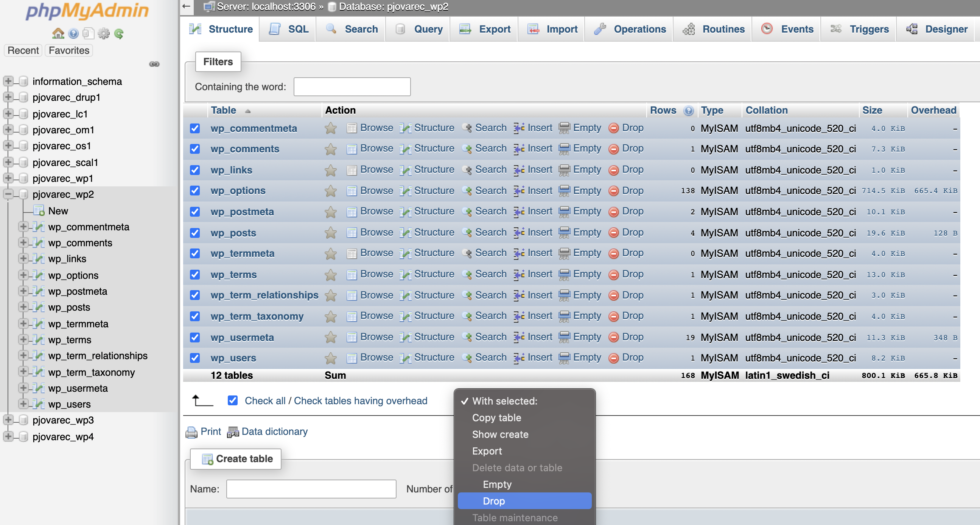Viewport: 980px width, 525px height.
Task: Collapse the pjovarec_wp2 database node
Action: [8, 195]
